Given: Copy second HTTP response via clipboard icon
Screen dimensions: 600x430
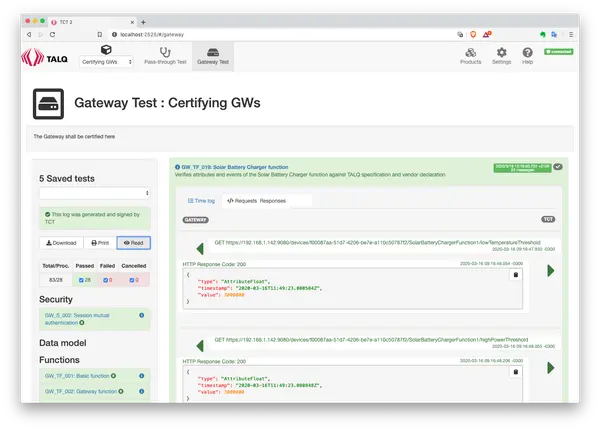Looking at the screenshot, I should coord(516,368).
